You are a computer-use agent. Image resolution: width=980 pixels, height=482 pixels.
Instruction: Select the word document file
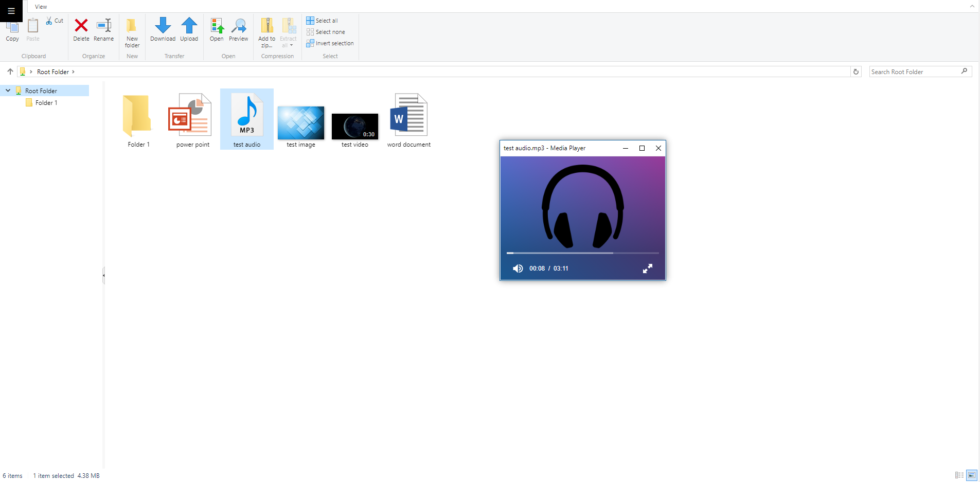409,120
